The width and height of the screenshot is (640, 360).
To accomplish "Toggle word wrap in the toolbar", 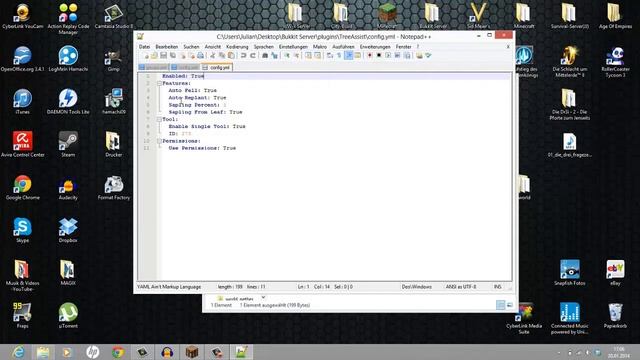I will click(329, 56).
